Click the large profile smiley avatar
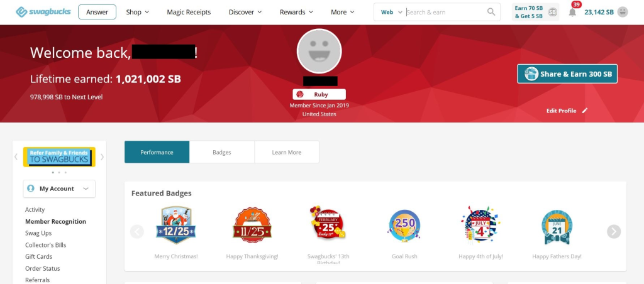The height and width of the screenshot is (284, 644). (319, 51)
